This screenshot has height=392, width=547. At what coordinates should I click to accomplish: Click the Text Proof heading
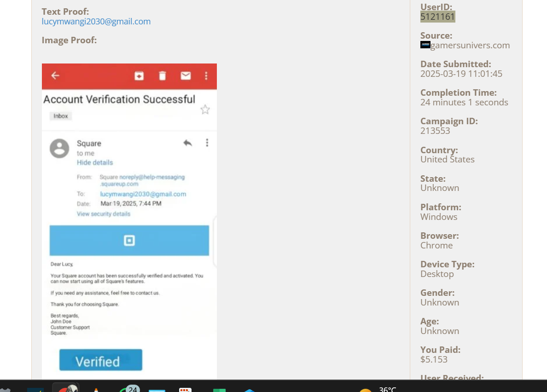pos(65,12)
